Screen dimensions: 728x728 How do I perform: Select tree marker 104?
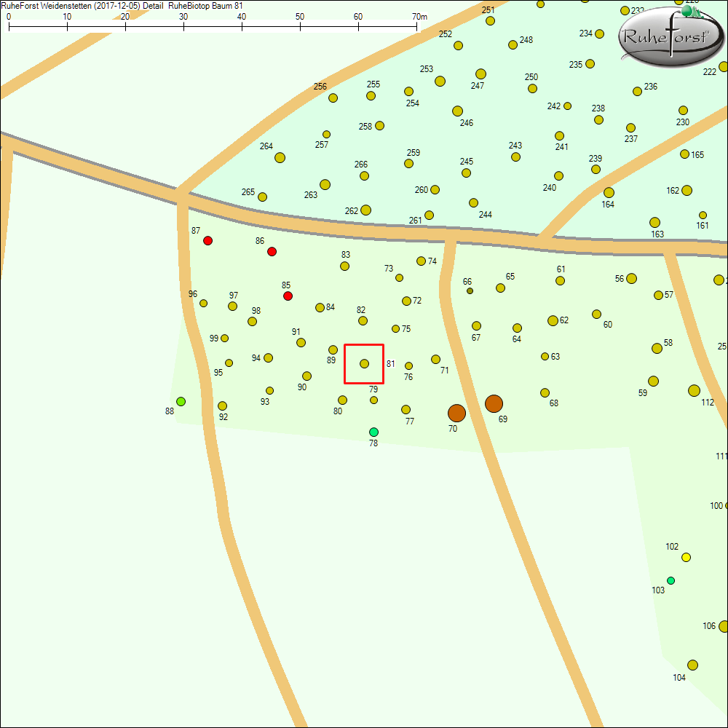point(692,665)
